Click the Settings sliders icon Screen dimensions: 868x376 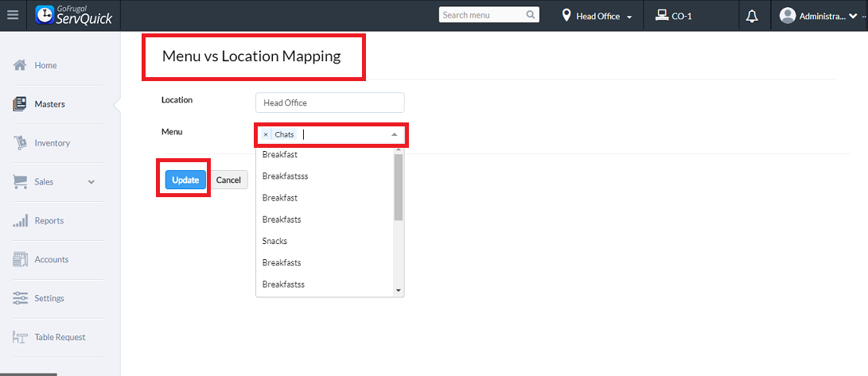pyautogui.click(x=21, y=298)
